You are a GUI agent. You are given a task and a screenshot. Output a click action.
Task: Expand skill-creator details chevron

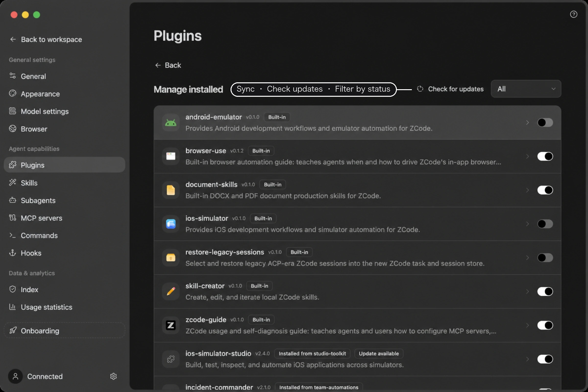click(527, 291)
